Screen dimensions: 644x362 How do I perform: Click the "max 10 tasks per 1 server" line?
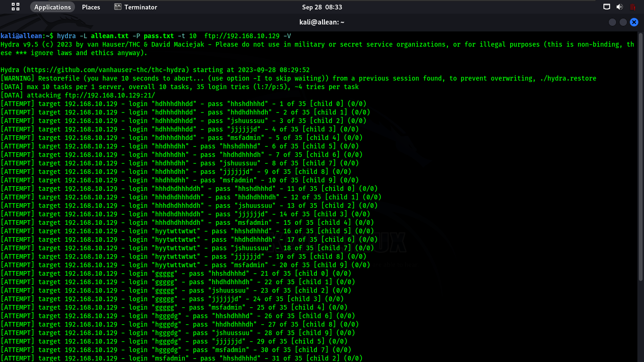pos(180,87)
